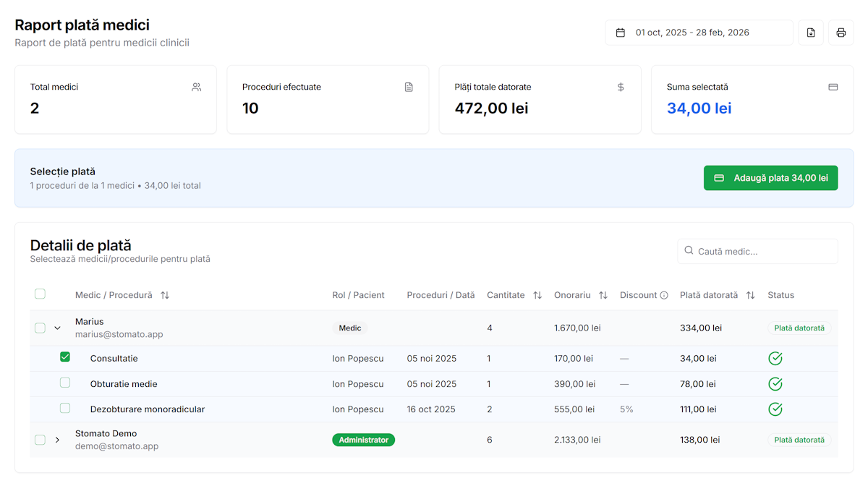Sort table by Cantitate column arrows
This screenshot has height=494, width=868.
click(x=537, y=295)
